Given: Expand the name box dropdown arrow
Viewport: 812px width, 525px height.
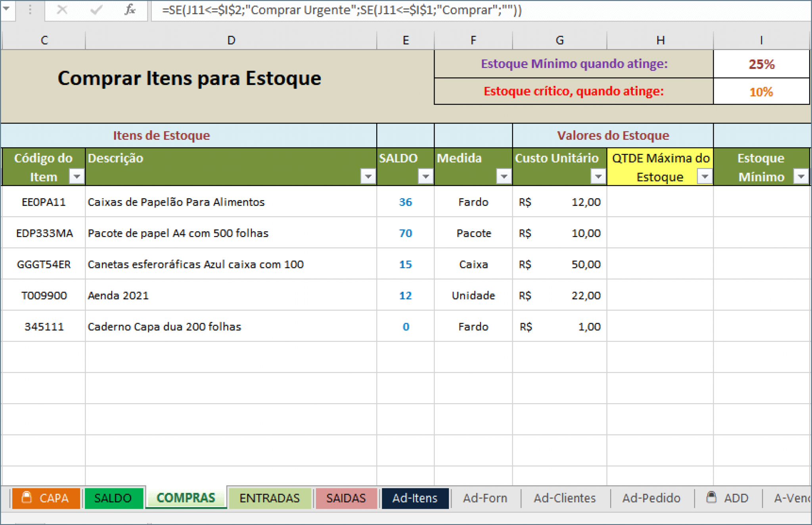Looking at the screenshot, I should coord(7,9).
